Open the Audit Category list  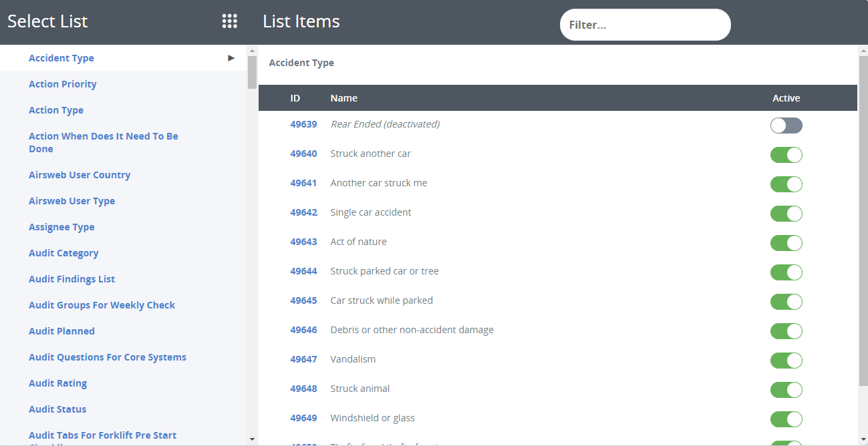63,253
